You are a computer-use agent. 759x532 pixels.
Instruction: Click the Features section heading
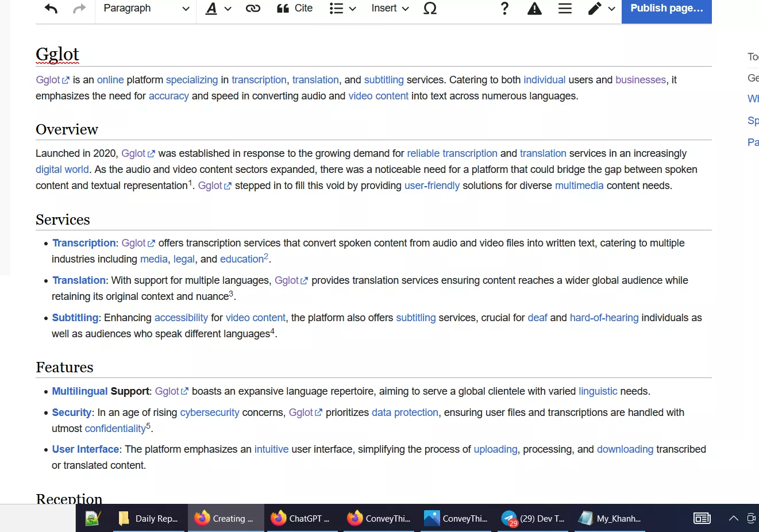tap(64, 367)
